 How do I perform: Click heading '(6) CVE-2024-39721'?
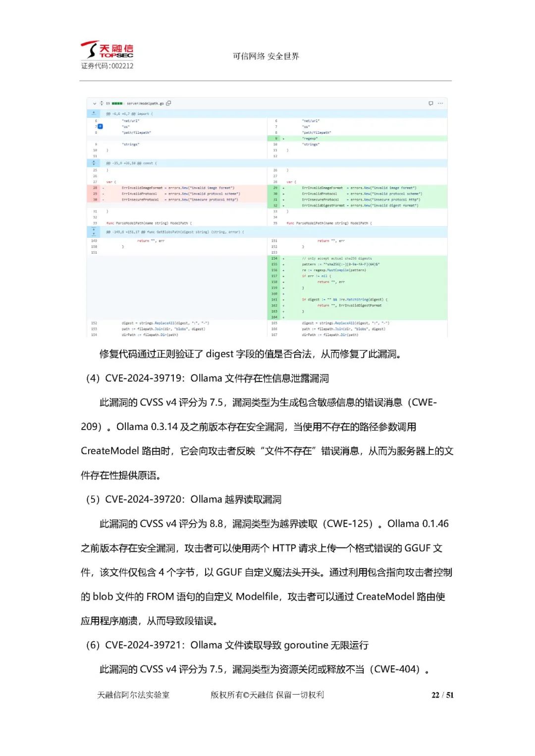point(227,645)
